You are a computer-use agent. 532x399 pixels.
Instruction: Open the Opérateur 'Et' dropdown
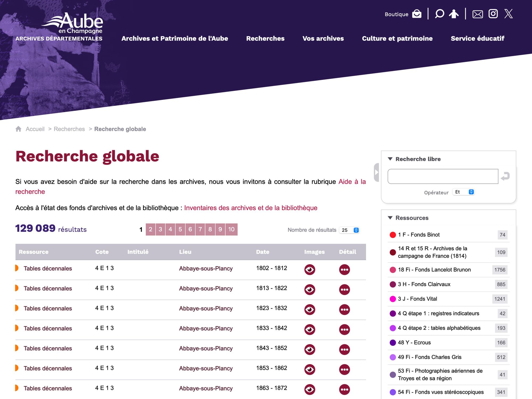[464, 192]
